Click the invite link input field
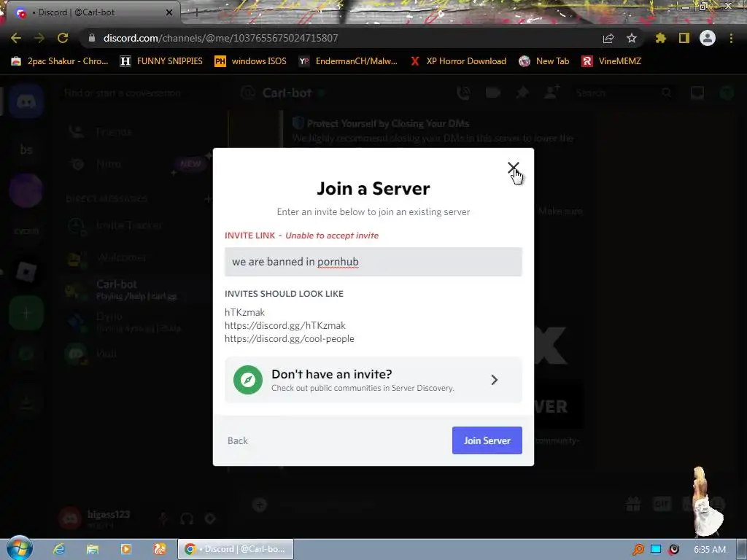 point(373,262)
